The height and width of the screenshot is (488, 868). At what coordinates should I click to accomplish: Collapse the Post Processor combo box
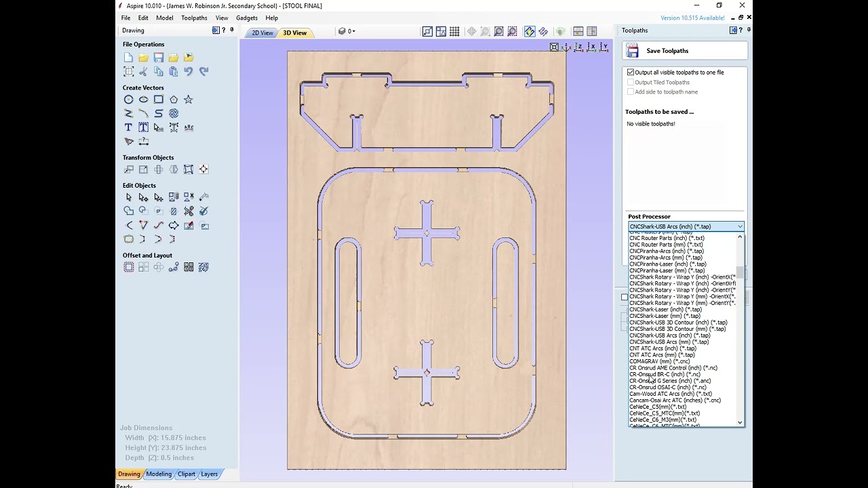[686, 226]
